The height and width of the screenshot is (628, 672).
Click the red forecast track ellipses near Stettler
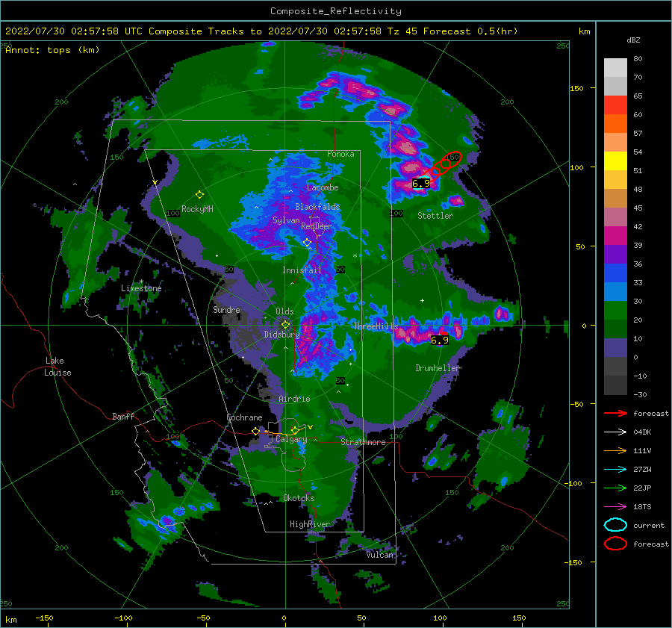click(444, 164)
